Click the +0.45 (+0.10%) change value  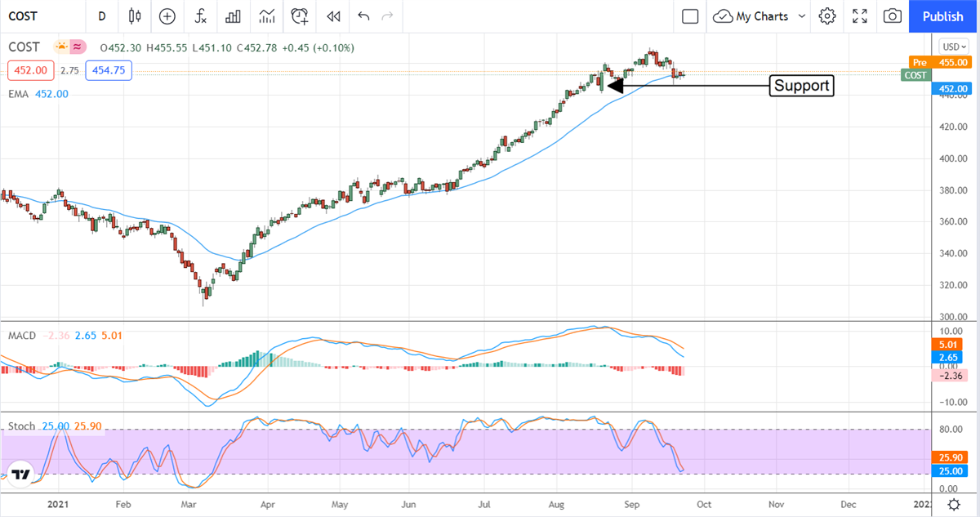coord(318,48)
